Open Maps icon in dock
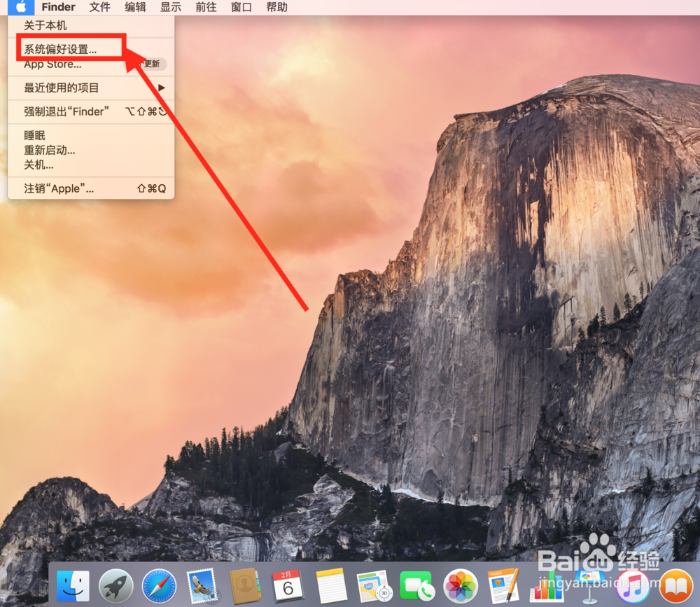700x607 pixels. click(374, 585)
